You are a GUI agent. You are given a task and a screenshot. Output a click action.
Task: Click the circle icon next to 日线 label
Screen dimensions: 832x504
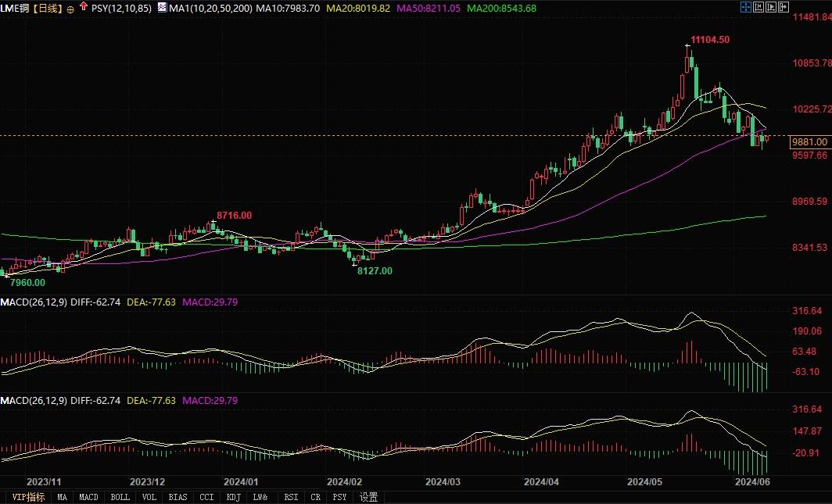click(x=71, y=8)
